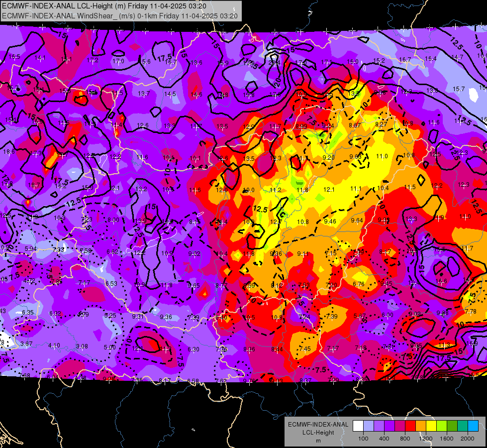This screenshot has width=487, height=448.
Task: Click the 7.58 grid point value
Action: pyautogui.click(x=86, y=250)
